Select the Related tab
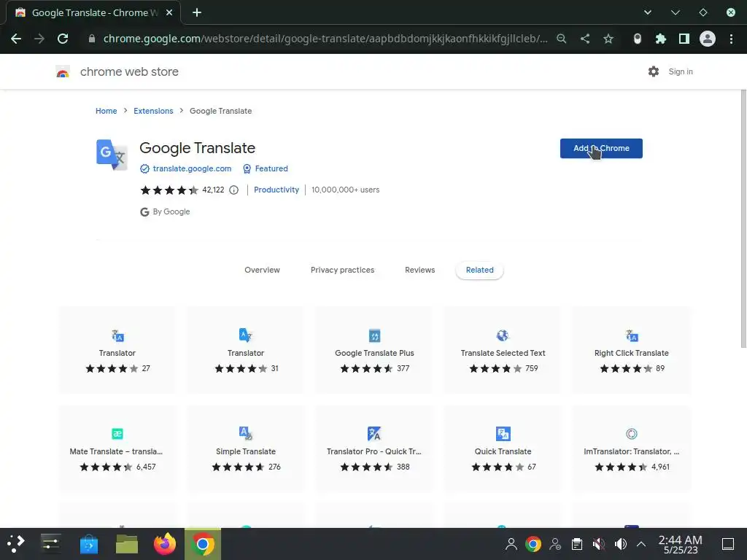 click(x=480, y=270)
